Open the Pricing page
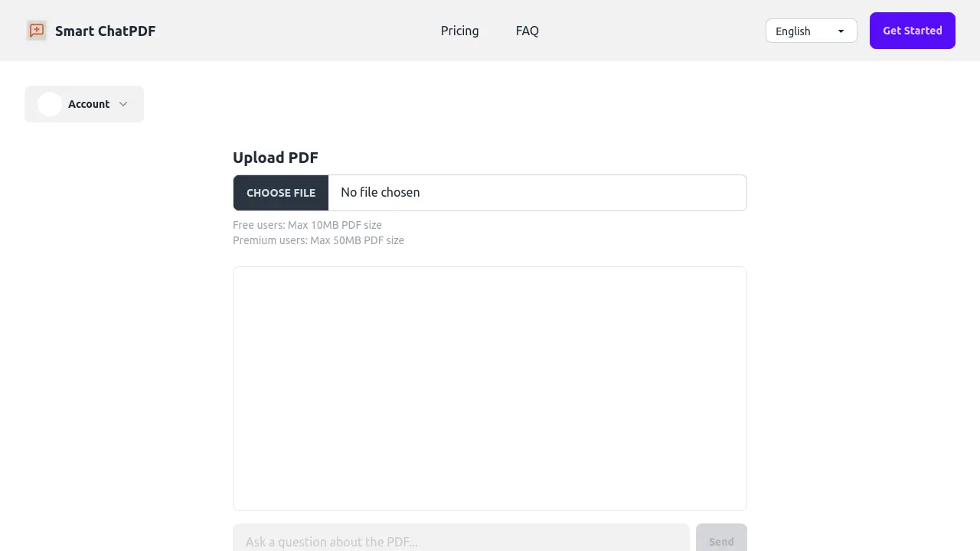The height and width of the screenshot is (551, 980). point(459,31)
